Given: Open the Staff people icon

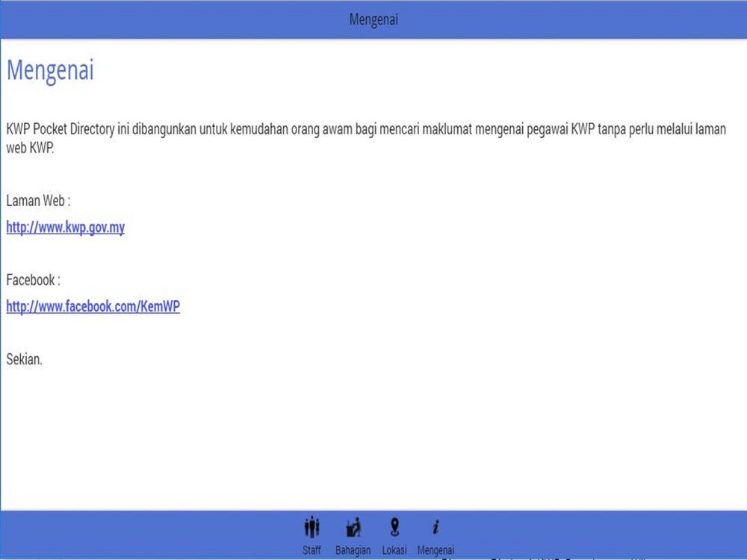Looking at the screenshot, I should click(311, 527).
